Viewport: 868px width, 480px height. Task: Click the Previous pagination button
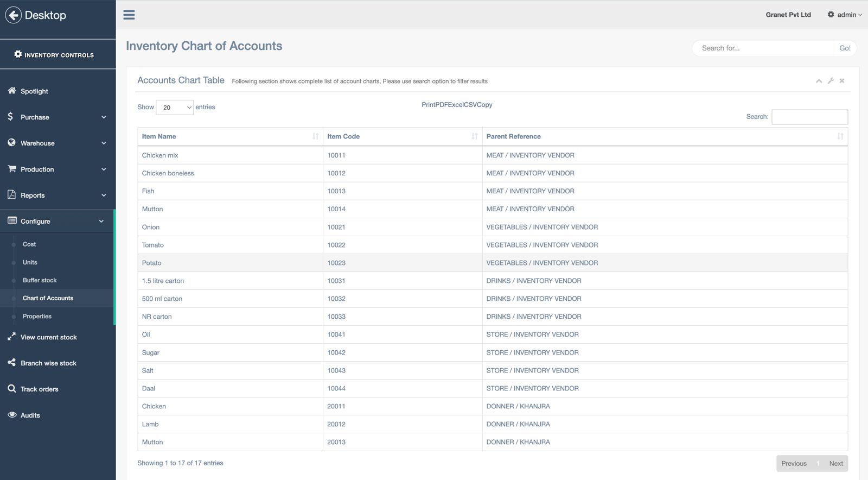coord(794,463)
